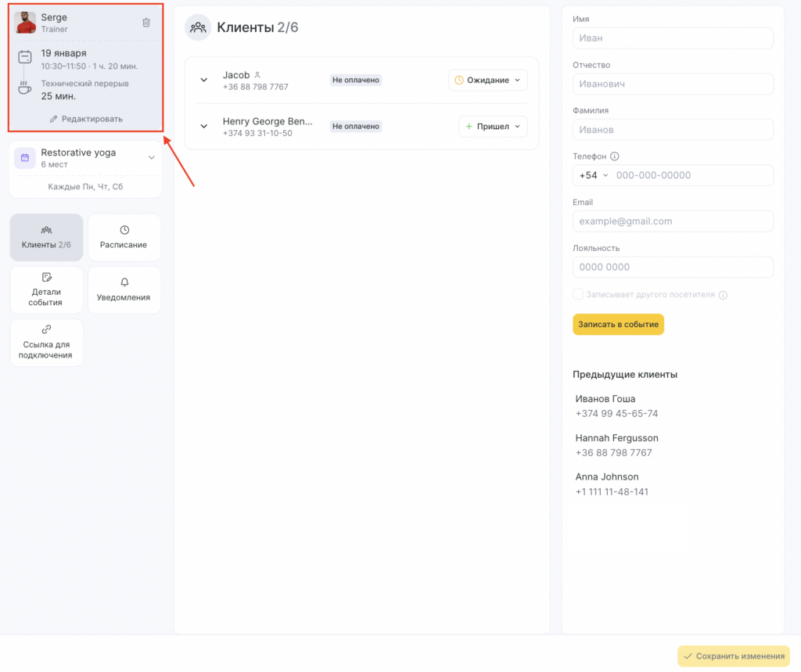801x672 pixels.
Task: Expand Jacob's client row chevron
Action: click(204, 80)
